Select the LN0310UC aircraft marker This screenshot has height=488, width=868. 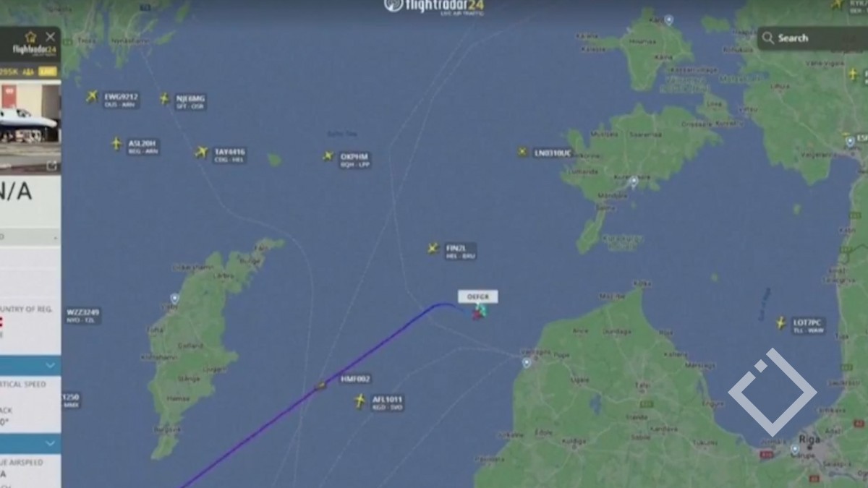522,152
